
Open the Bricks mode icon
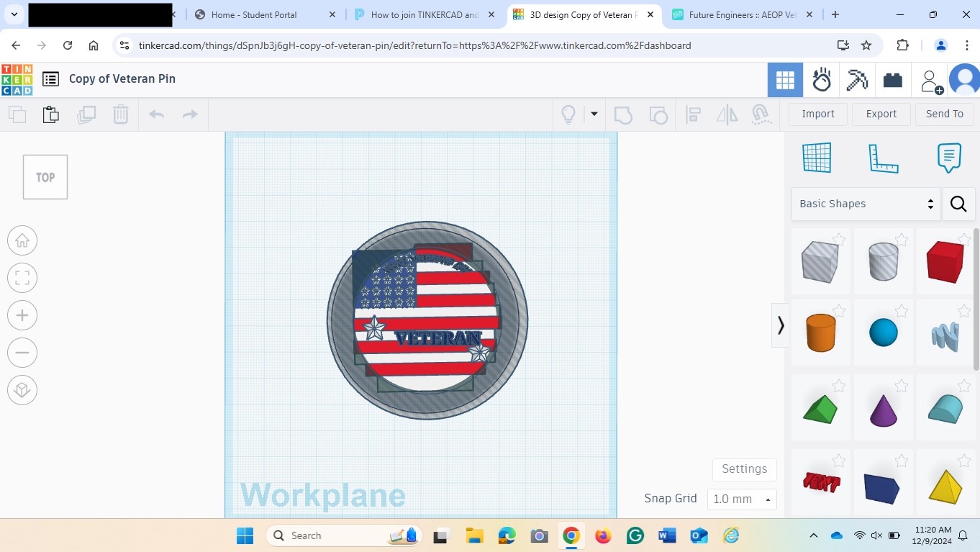tap(893, 80)
